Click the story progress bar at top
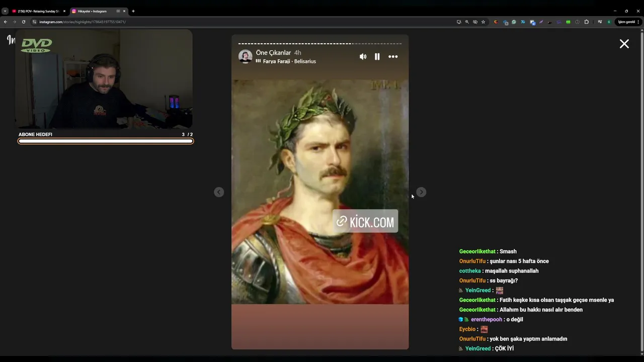The width and height of the screenshot is (644, 362). [x=320, y=44]
